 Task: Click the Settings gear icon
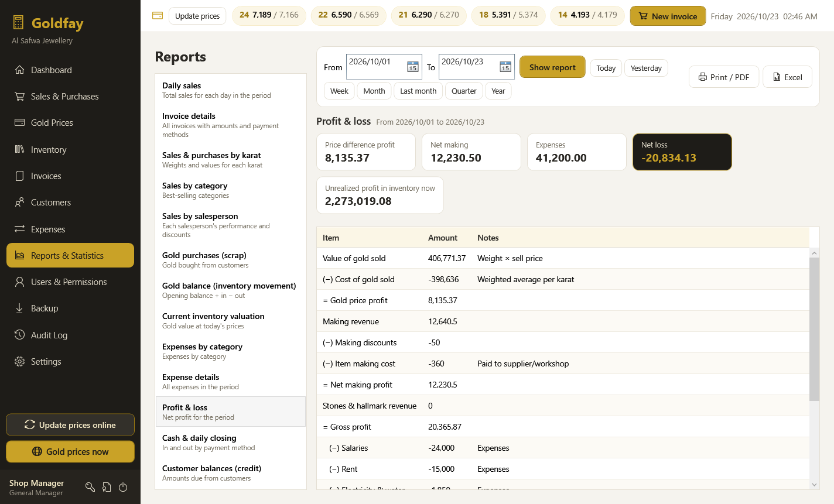point(19,362)
